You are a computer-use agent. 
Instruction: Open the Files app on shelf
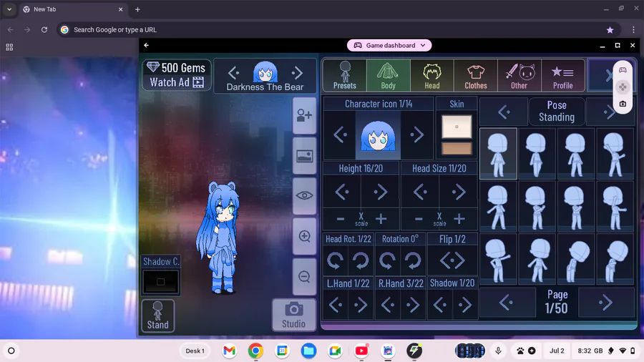308,351
